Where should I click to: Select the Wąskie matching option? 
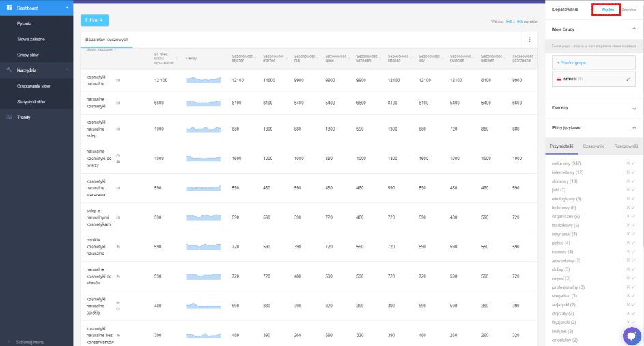coord(607,10)
